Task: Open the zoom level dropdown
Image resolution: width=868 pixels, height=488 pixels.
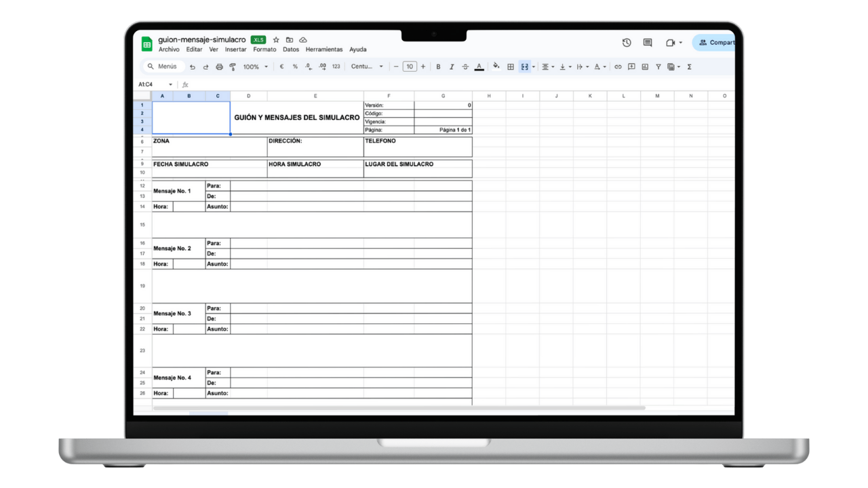Action: click(254, 66)
